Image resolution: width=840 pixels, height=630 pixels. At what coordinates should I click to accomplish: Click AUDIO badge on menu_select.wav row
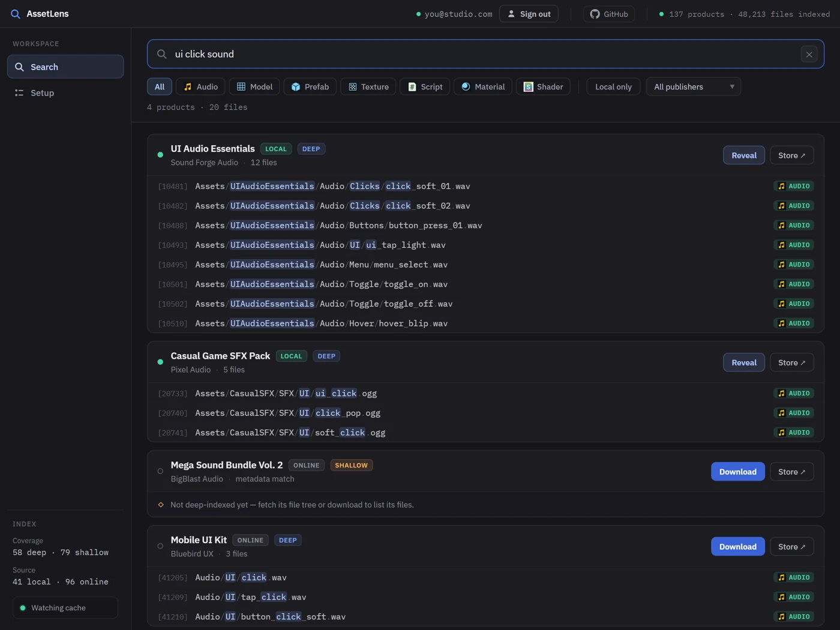coord(793,265)
